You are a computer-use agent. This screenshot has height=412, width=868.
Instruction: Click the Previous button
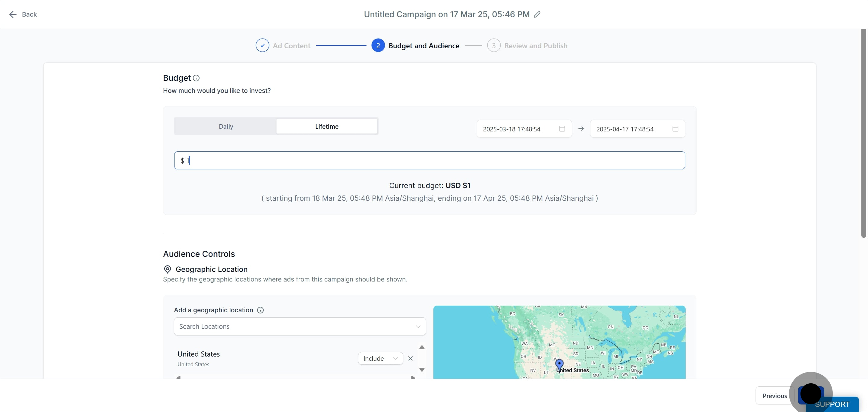tap(774, 396)
